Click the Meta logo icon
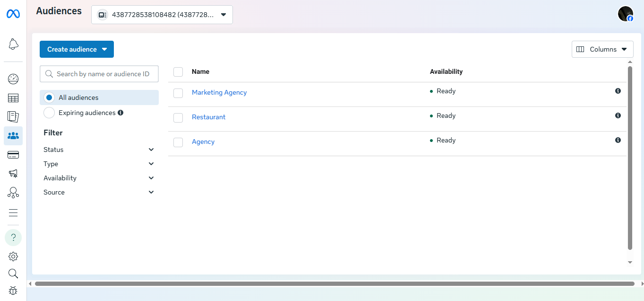The width and height of the screenshot is (644, 301). pos(13,14)
